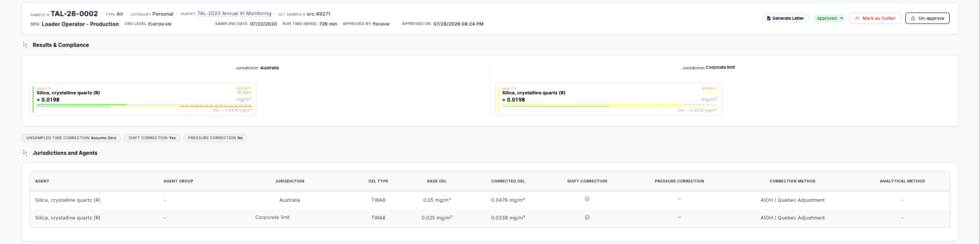Click the TWA8 cell in the Australia row
980x244 pixels.
click(x=379, y=200)
